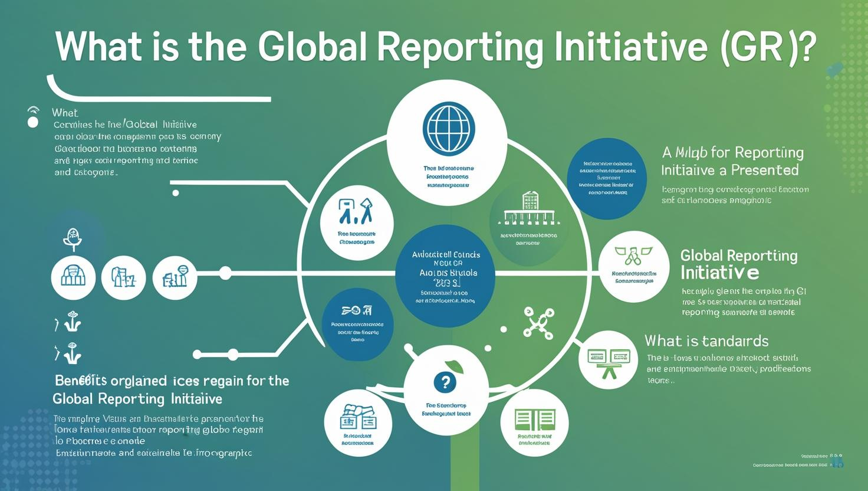This screenshot has height=491, width=868.
Task: Click the globe icon in the top circle
Action: (x=449, y=129)
